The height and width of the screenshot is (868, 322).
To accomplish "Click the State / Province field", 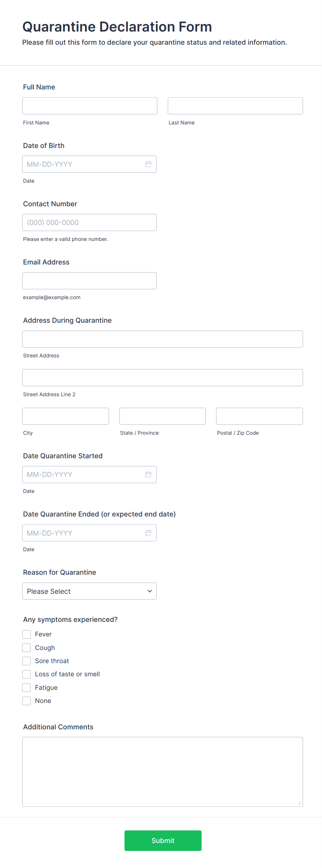I will coord(163,416).
